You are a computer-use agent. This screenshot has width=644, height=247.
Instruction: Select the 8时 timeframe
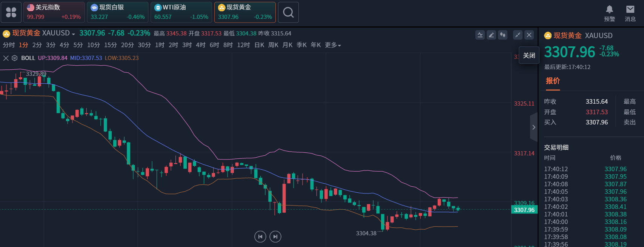click(x=228, y=45)
